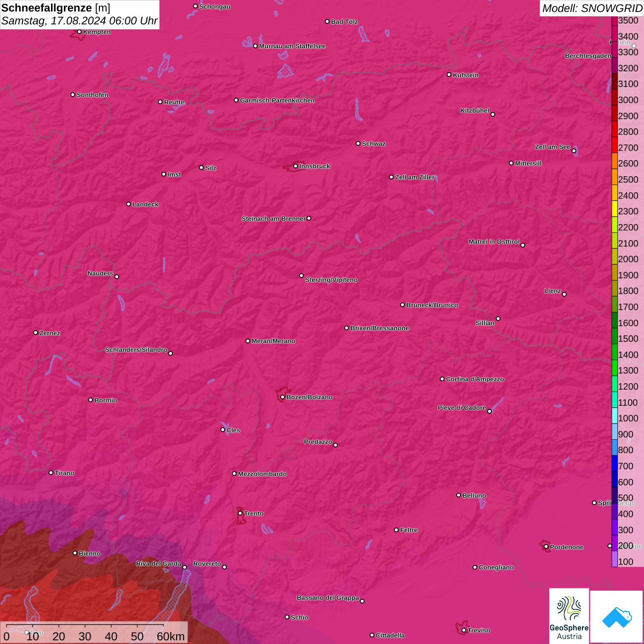Click the Lienz marker dot

[x=564, y=294]
